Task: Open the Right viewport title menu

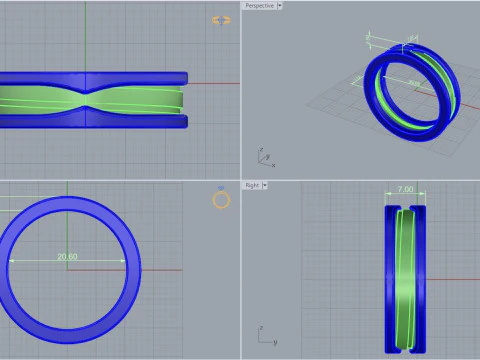Action: pyautogui.click(x=252, y=185)
